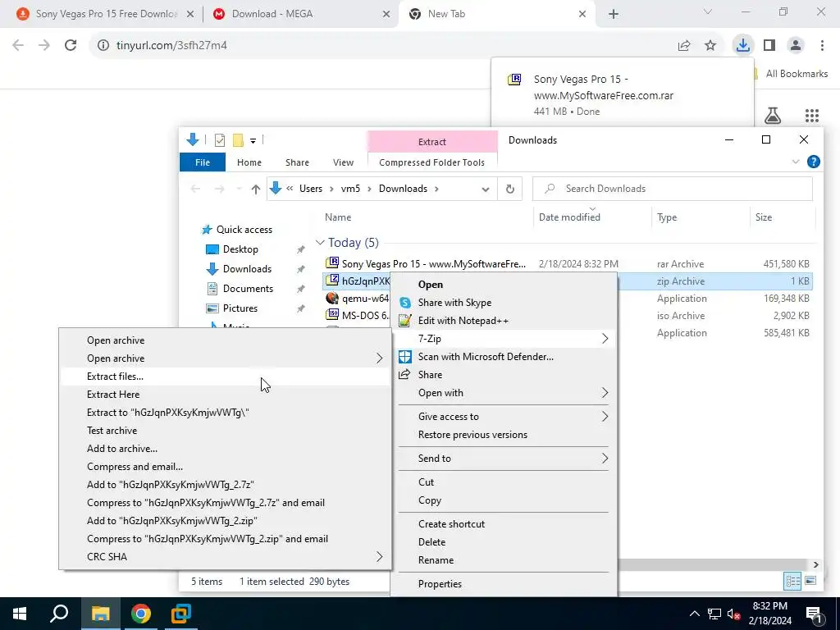Viewport: 840px width, 630px height.
Task: Close the Download - MEGA tab
Action: coord(386,14)
